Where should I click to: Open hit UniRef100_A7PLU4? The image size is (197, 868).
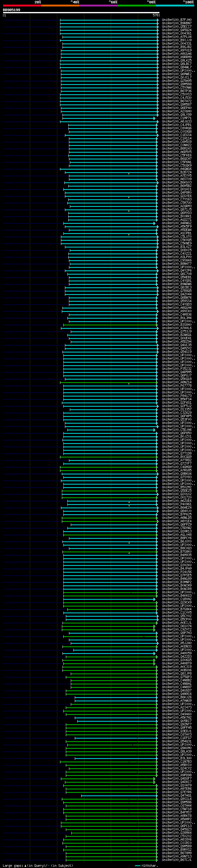point(177,37)
